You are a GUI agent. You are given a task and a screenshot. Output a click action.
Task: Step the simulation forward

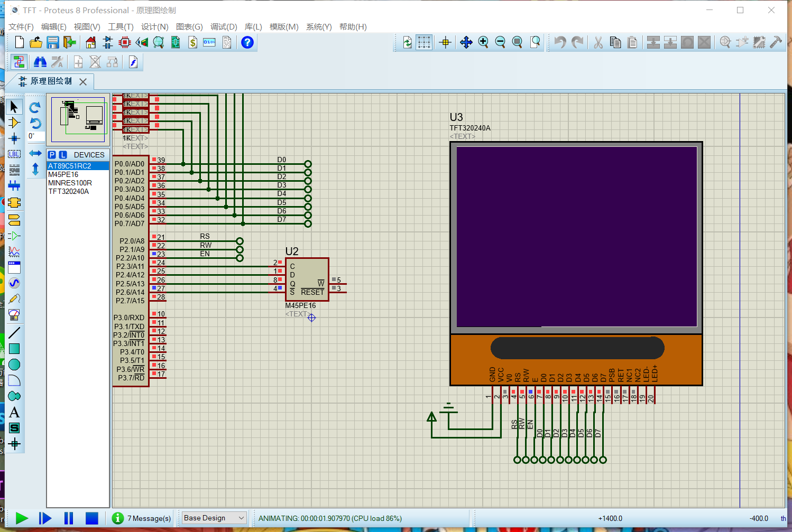45,518
